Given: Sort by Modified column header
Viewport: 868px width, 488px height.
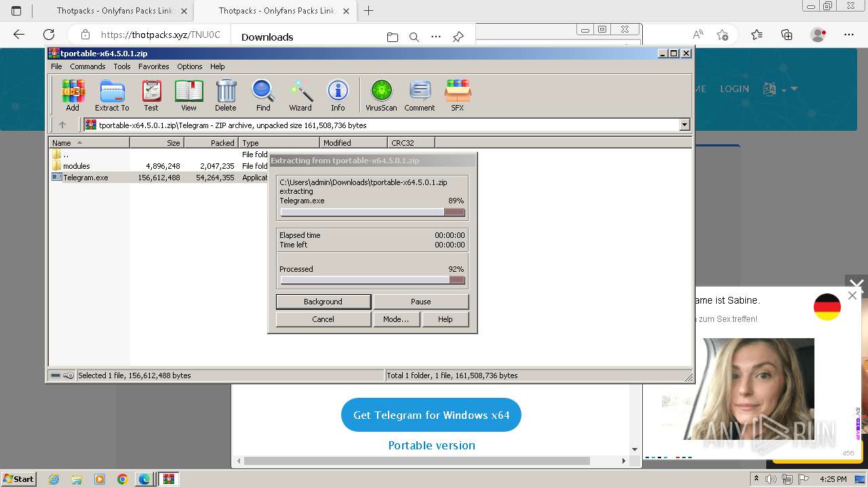Looking at the screenshot, I should pyautogui.click(x=353, y=142).
